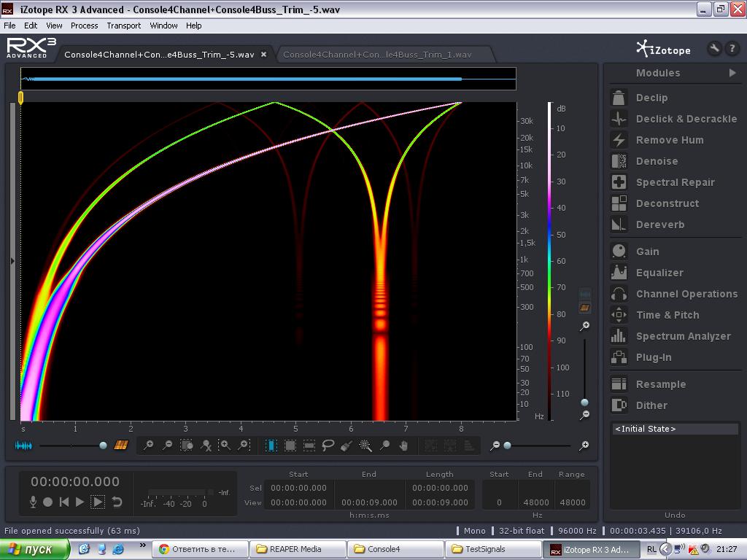Select the lasso selection tool
The width and height of the screenshot is (747, 560).
(328, 445)
